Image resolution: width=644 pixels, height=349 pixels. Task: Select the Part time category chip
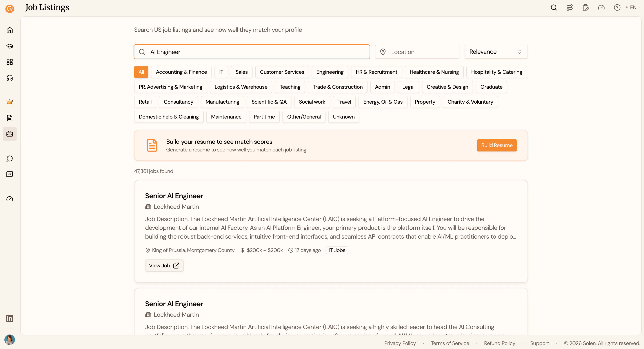coord(264,117)
